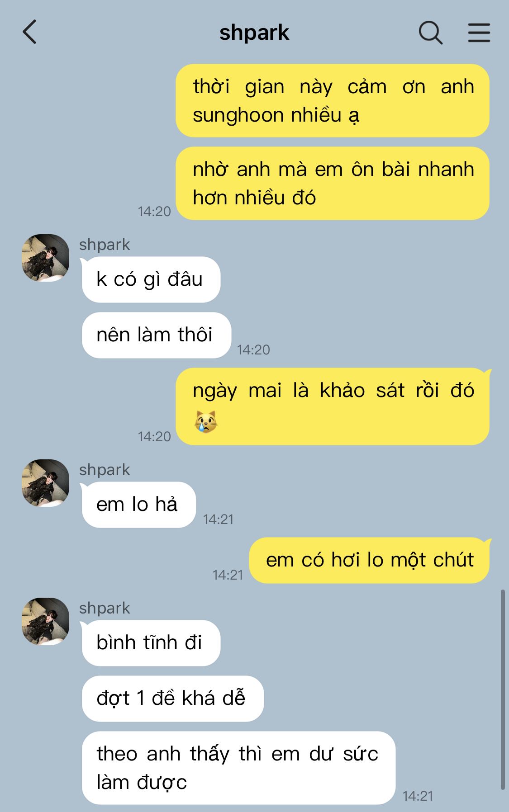Screen dimensions: 509x812
Task: Click the shpark chat title
Action: tap(254, 33)
